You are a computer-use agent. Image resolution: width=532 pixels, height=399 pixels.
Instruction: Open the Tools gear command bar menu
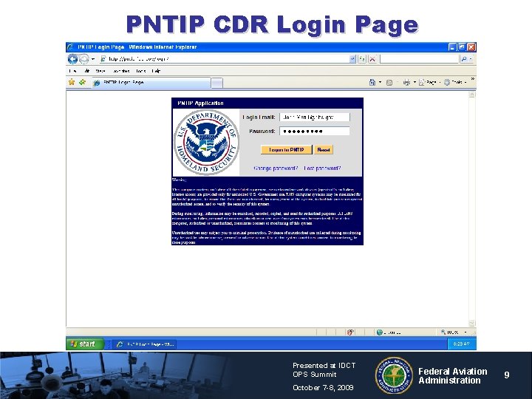coord(455,82)
